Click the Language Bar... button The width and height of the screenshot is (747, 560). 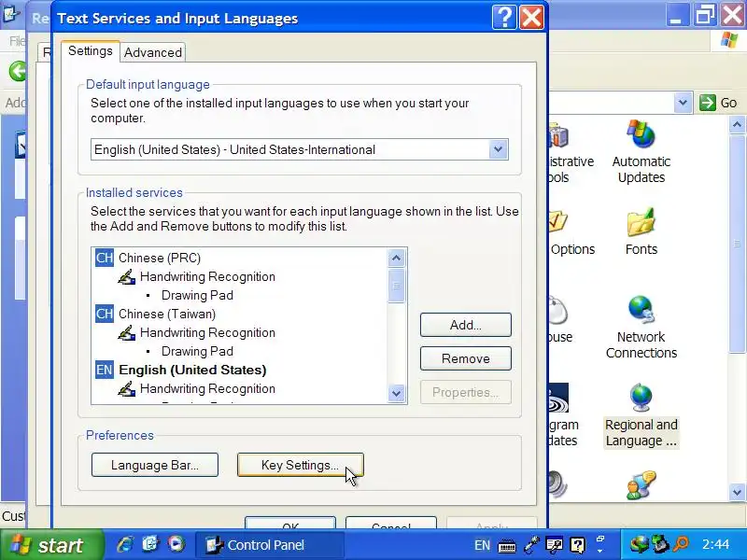click(x=155, y=465)
